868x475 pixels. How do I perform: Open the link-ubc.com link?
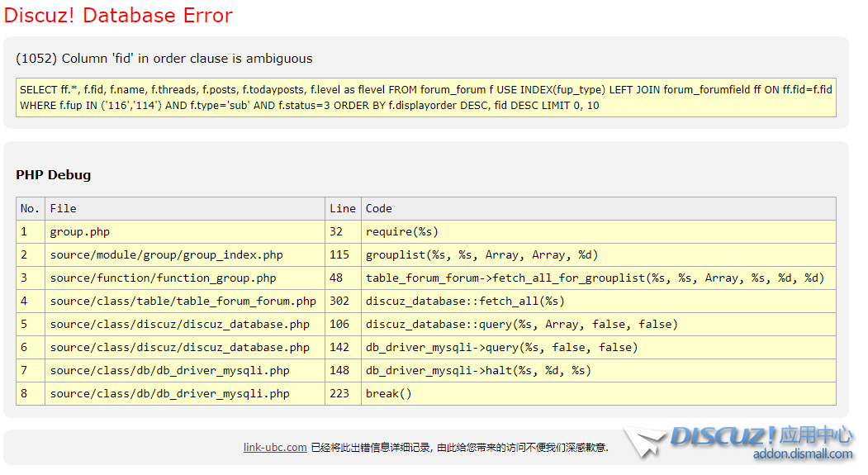(x=274, y=447)
